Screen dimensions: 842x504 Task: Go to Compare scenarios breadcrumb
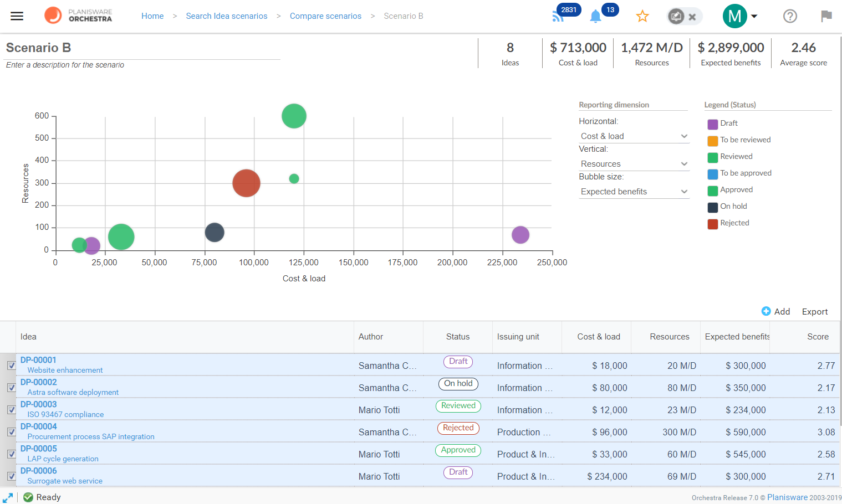(x=325, y=16)
